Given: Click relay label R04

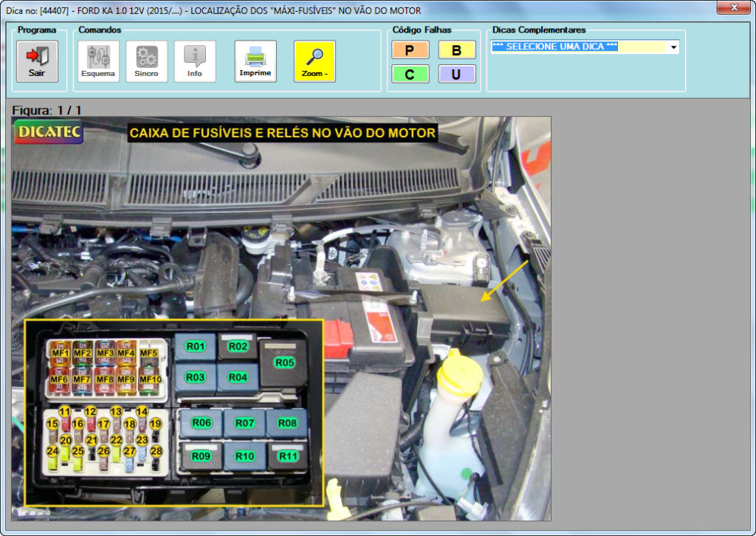Looking at the screenshot, I should click(238, 377).
